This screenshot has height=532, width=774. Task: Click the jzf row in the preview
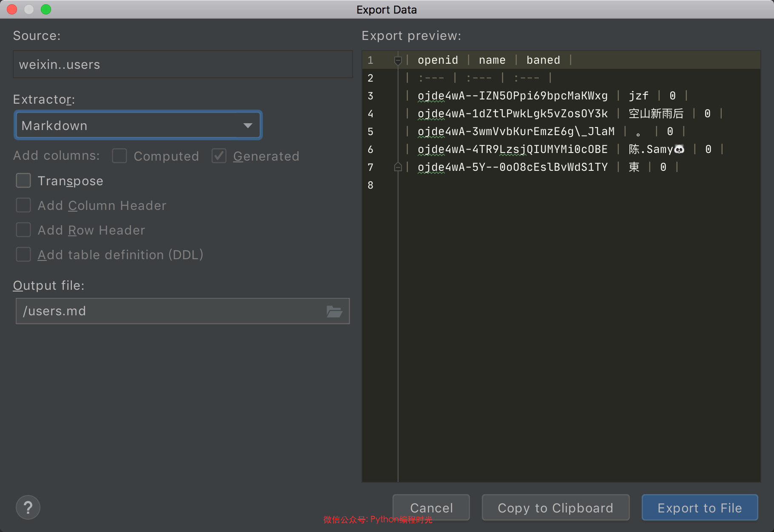pos(638,96)
